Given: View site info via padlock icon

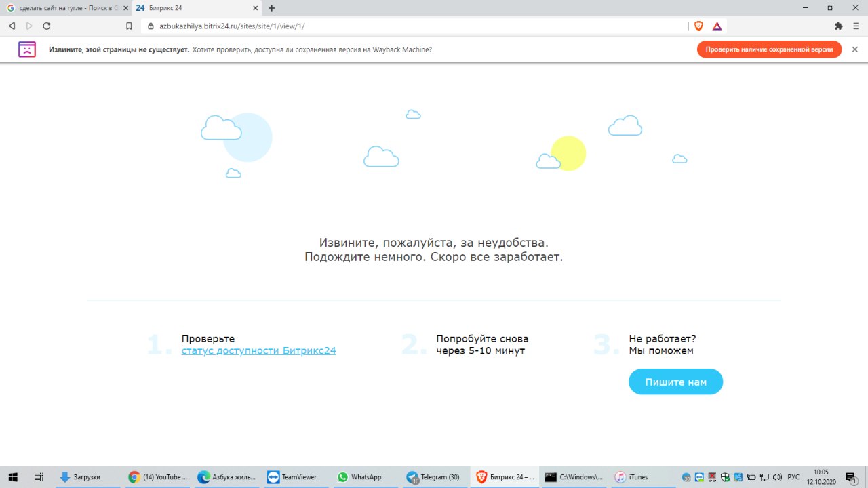Looking at the screenshot, I should click(x=151, y=26).
